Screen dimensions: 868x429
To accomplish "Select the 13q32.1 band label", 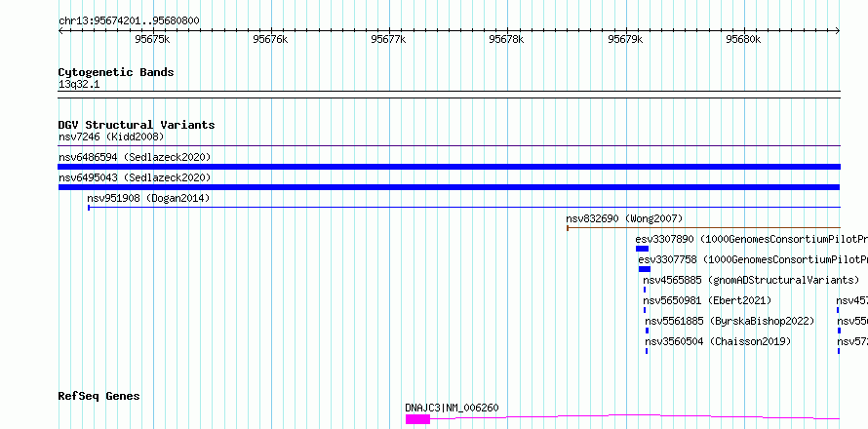I will (x=79, y=85).
